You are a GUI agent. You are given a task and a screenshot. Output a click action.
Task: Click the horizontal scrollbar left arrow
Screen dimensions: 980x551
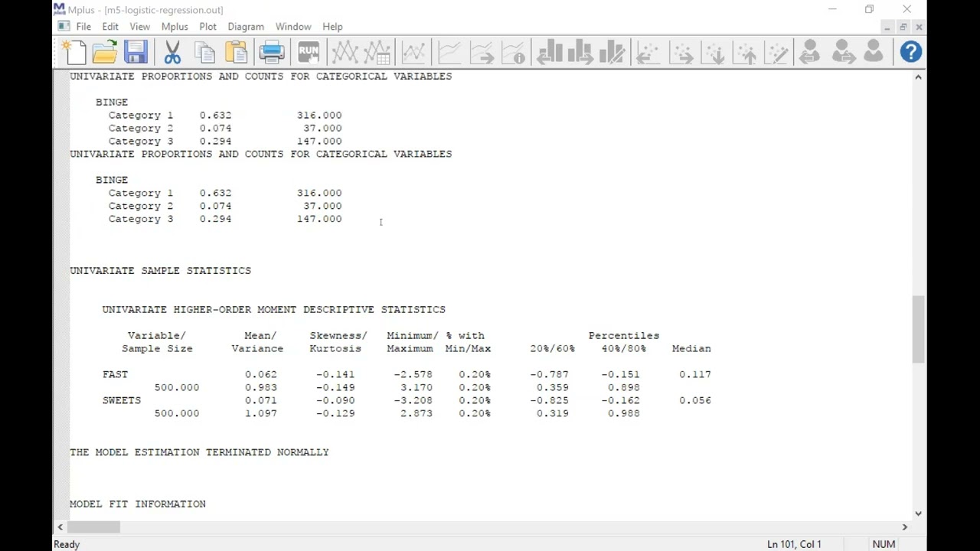click(60, 527)
